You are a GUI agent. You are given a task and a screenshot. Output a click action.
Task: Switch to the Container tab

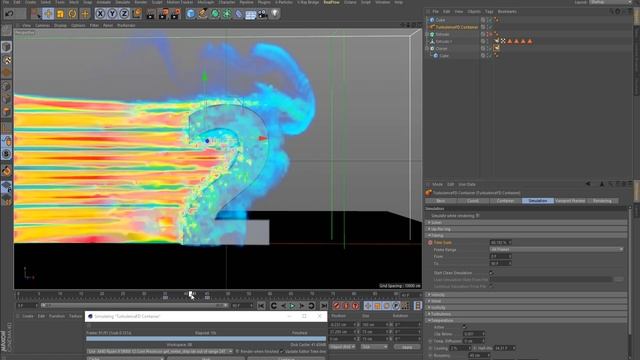point(505,201)
